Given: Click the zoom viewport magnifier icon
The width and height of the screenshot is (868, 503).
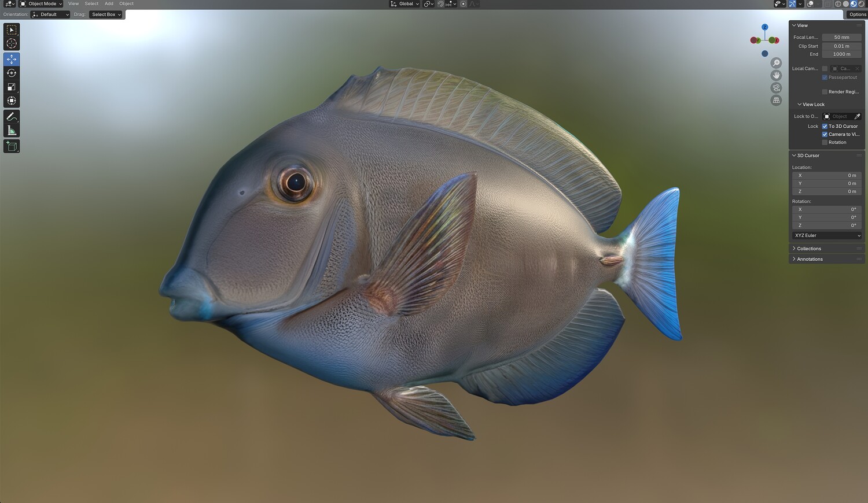Looking at the screenshot, I should click(x=777, y=63).
